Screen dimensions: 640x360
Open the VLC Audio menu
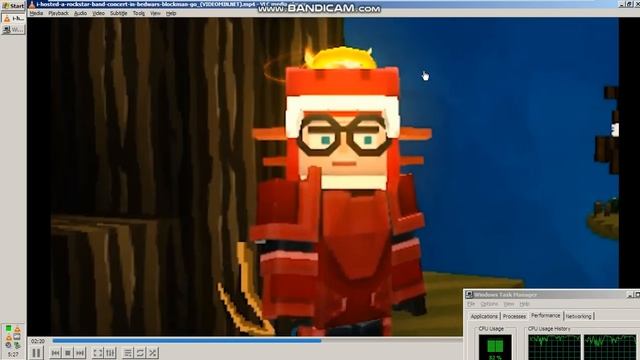click(x=80, y=13)
